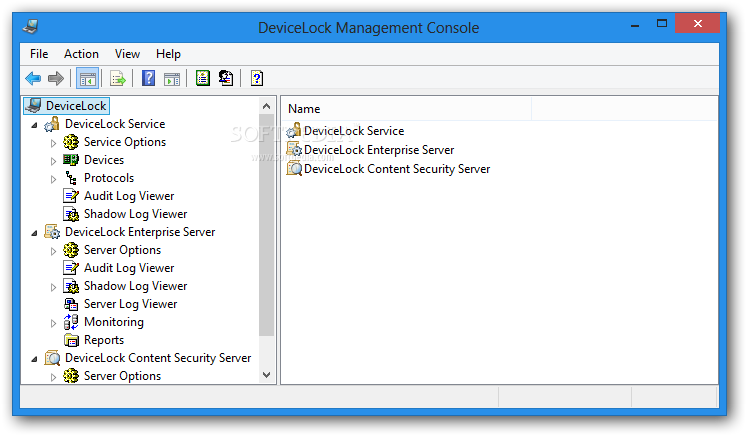Viewport: 747px width, 436px height.
Task: Open the File menu
Action: [x=39, y=54]
